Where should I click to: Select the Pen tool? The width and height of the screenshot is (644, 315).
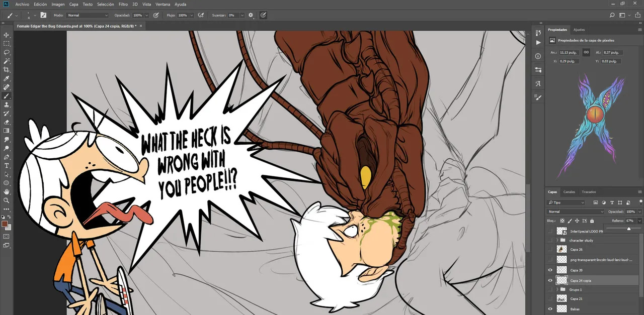tap(7, 157)
